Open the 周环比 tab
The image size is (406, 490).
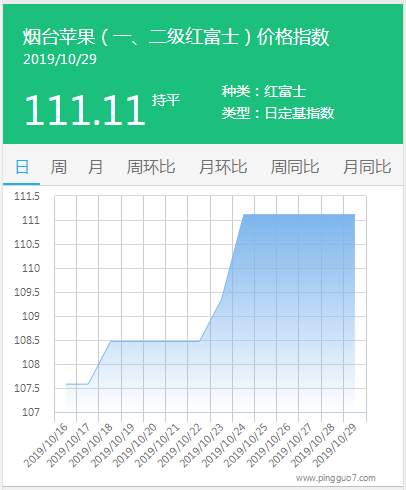coord(151,167)
